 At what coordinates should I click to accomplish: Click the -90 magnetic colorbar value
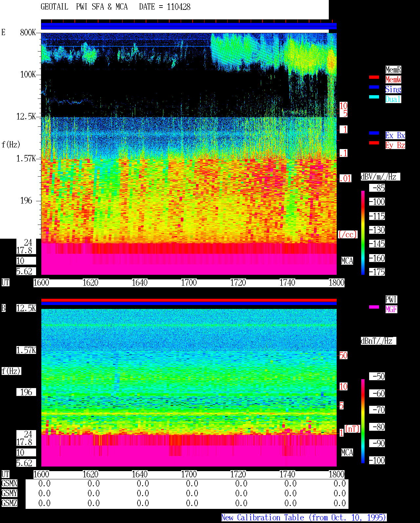coord(377,443)
